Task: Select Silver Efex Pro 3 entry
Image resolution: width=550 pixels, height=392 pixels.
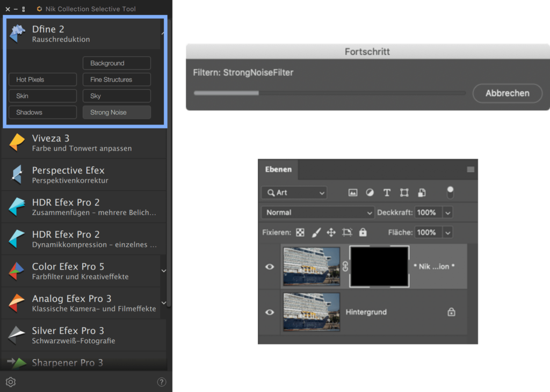Action: [x=84, y=335]
